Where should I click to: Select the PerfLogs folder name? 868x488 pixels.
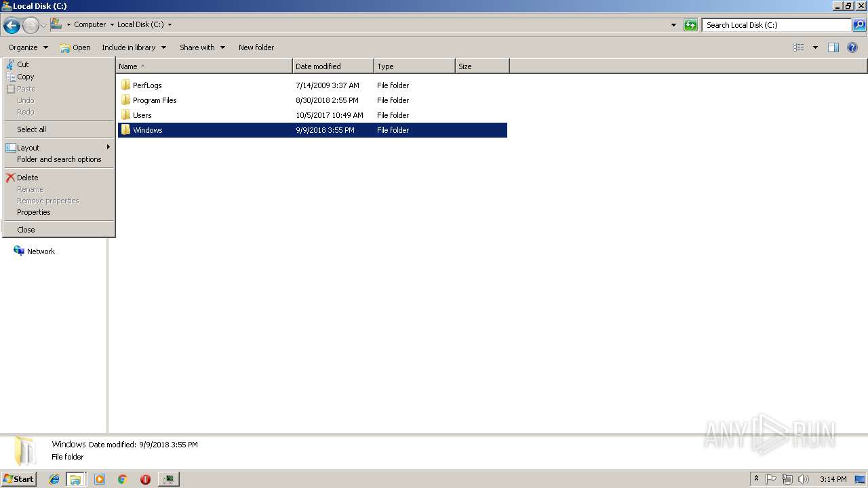coord(147,85)
